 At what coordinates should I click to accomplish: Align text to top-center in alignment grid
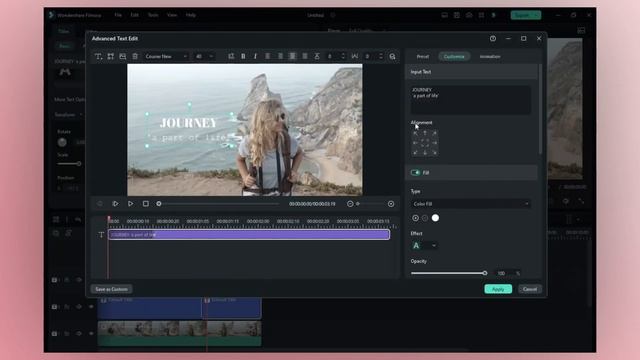tap(425, 133)
